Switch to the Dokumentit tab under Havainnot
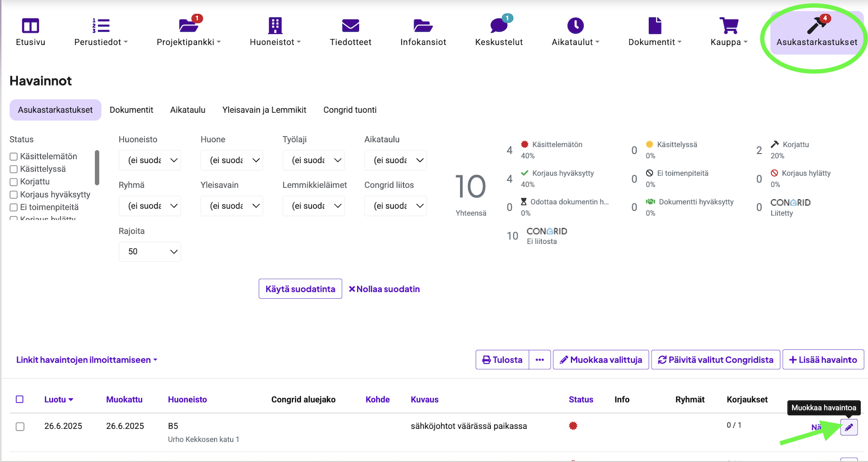Image resolution: width=868 pixels, height=462 pixels. pos(131,110)
